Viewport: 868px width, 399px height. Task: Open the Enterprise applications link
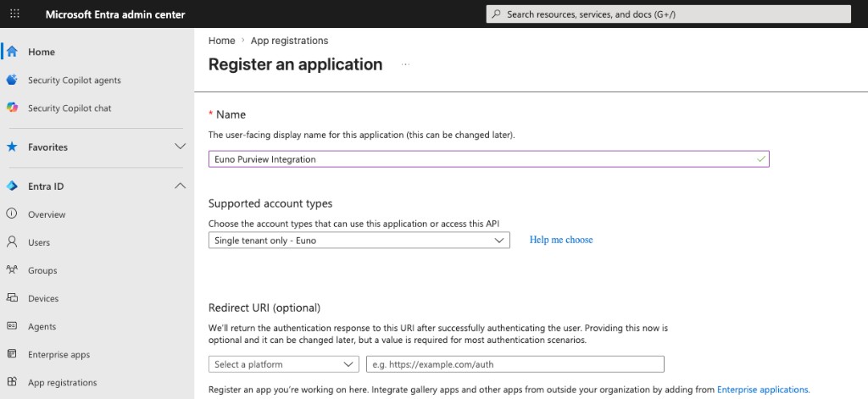click(764, 390)
